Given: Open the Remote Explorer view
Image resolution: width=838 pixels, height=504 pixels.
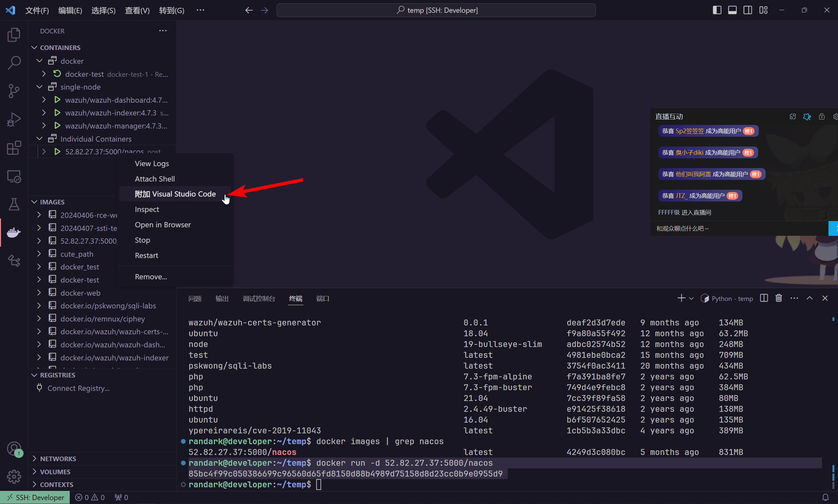Looking at the screenshot, I should [x=14, y=176].
